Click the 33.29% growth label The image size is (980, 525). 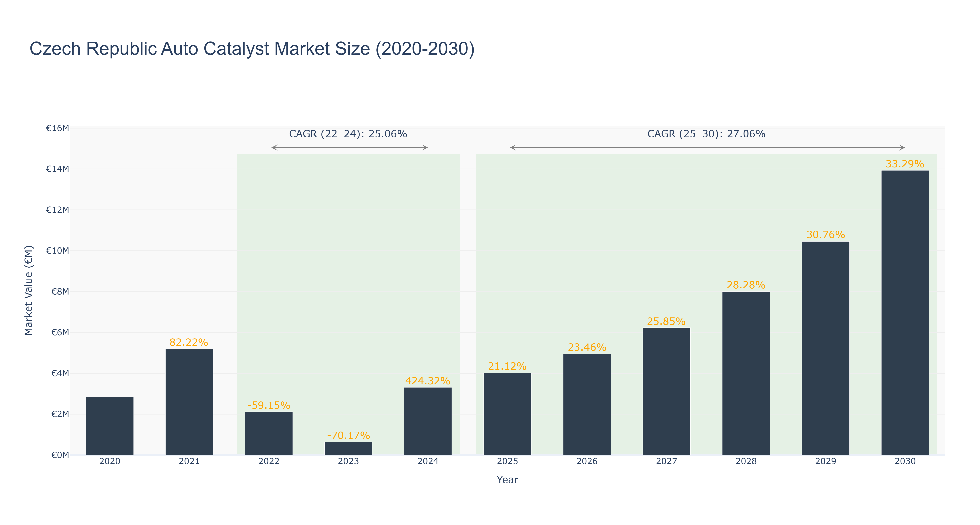tap(905, 164)
